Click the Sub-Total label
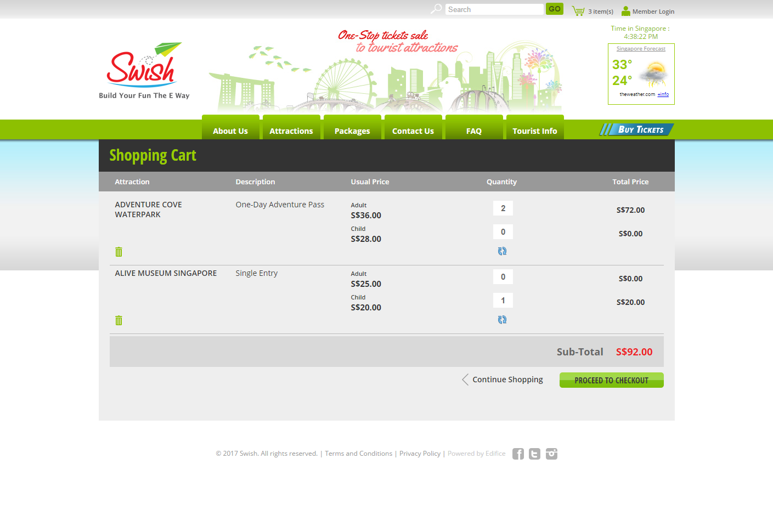This screenshot has height=532, width=773. (x=580, y=352)
